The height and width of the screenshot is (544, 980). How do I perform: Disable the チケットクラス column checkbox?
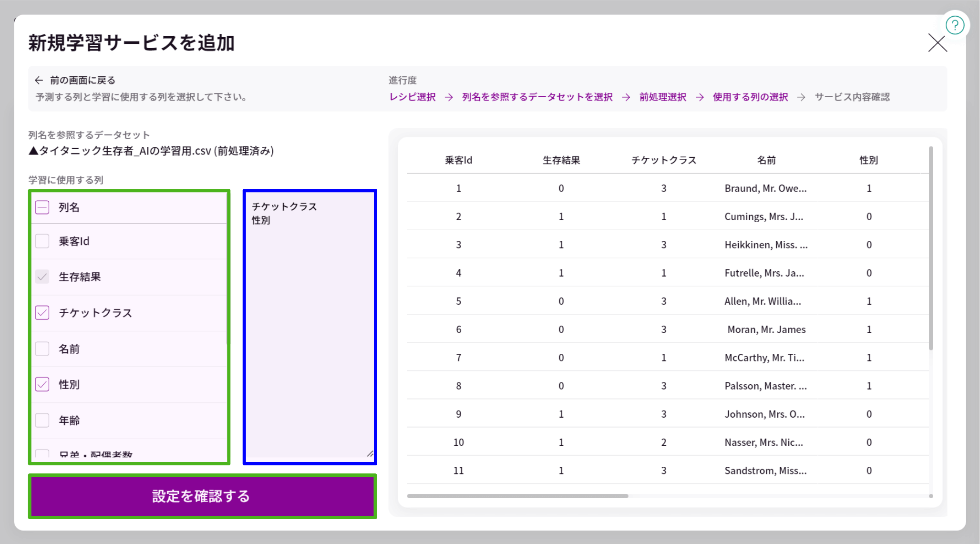[42, 313]
